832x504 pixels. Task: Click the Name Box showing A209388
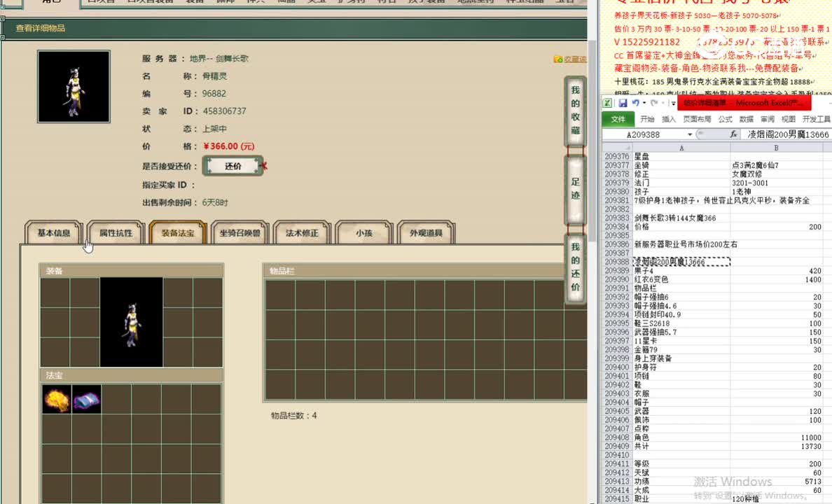644,135
